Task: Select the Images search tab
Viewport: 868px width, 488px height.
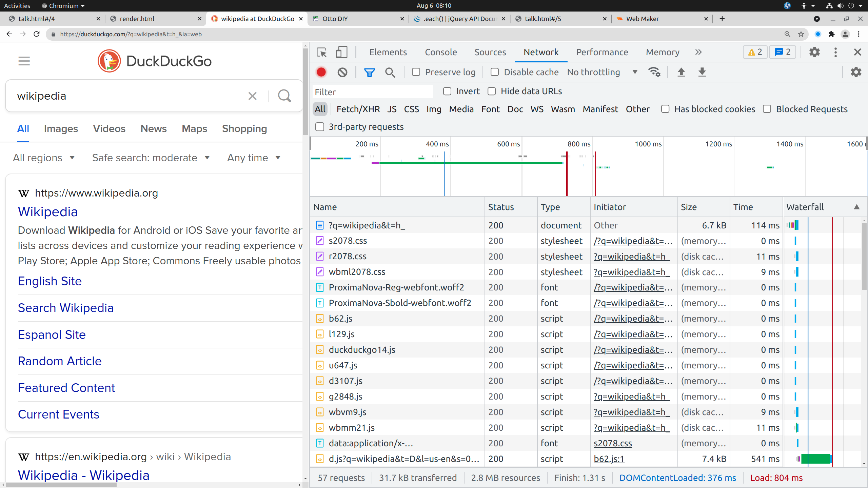Action: click(61, 129)
